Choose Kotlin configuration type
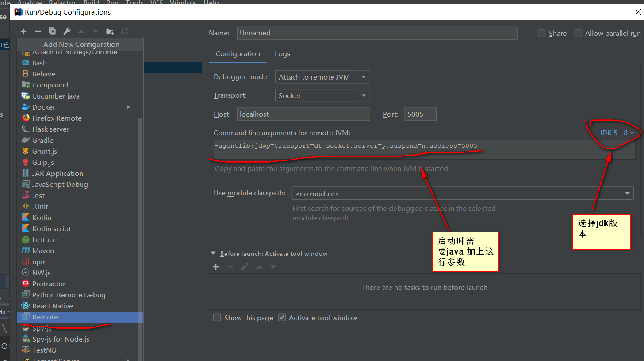 (x=80, y=218)
